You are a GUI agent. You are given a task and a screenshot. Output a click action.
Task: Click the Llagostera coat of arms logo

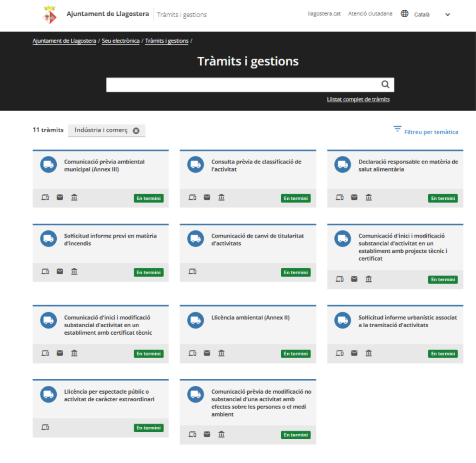[x=50, y=15]
